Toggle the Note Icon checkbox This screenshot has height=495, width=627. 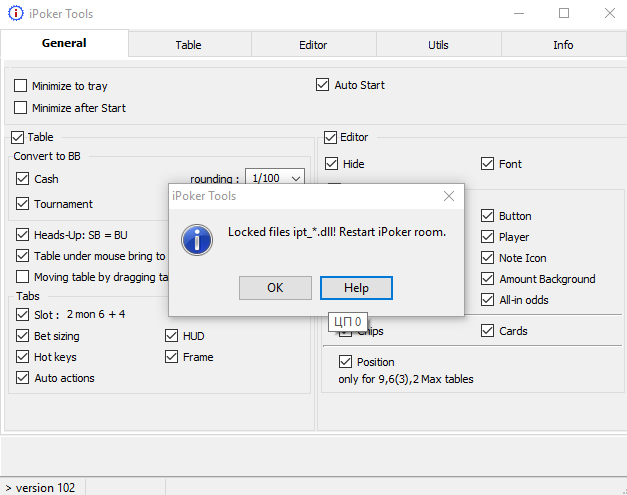tap(488, 258)
